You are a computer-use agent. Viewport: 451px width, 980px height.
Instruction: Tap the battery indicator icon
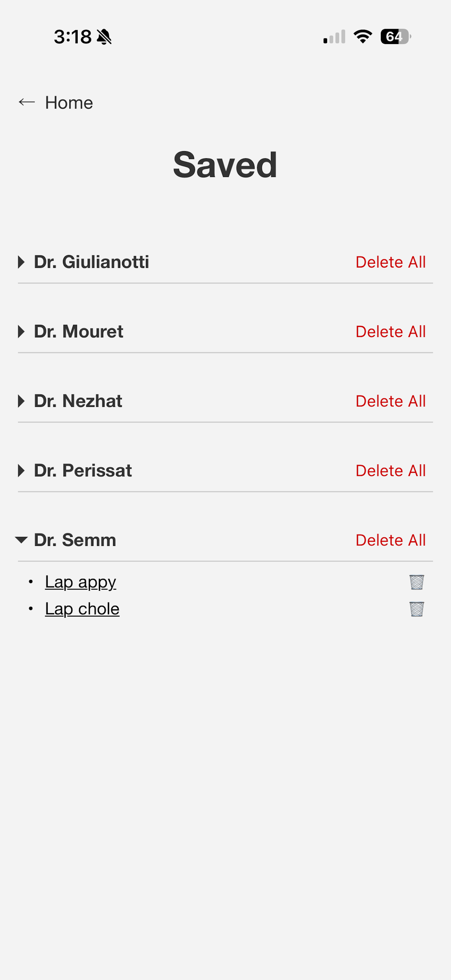coord(396,37)
